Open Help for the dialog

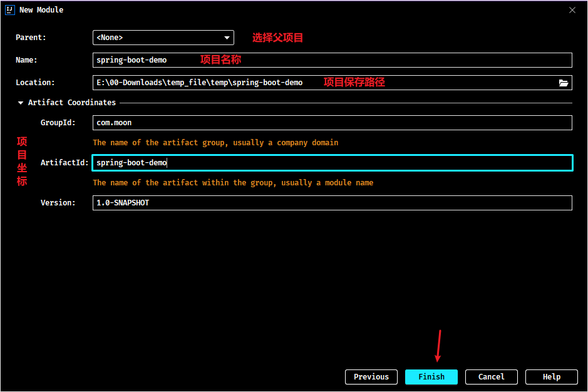coord(551,376)
